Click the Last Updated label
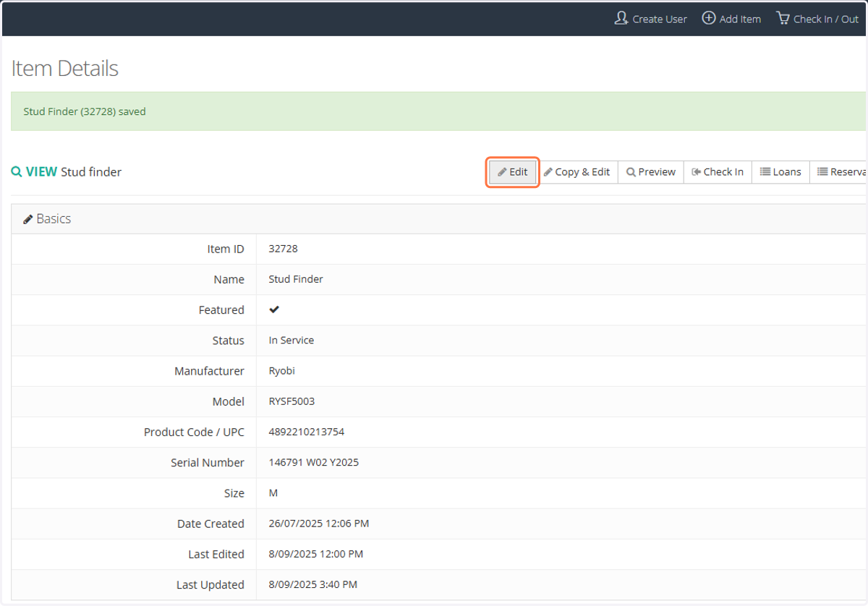 click(210, 584)
